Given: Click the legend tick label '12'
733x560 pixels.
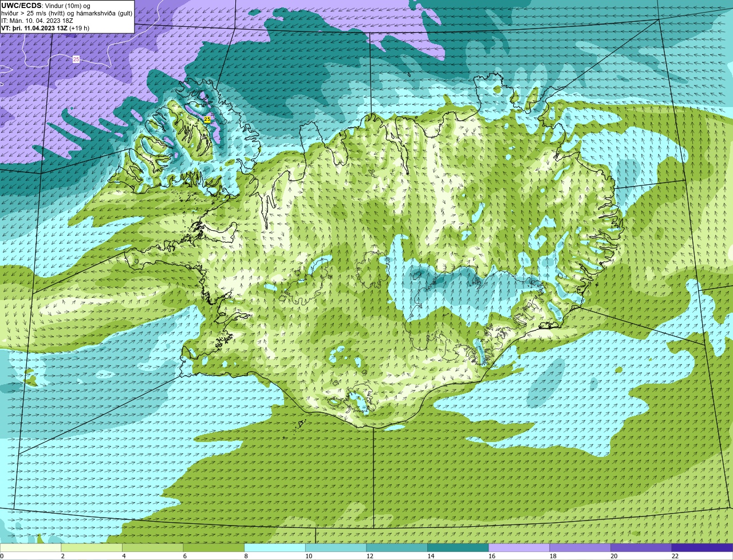Looking at the screenshot, I should [370, 556].
